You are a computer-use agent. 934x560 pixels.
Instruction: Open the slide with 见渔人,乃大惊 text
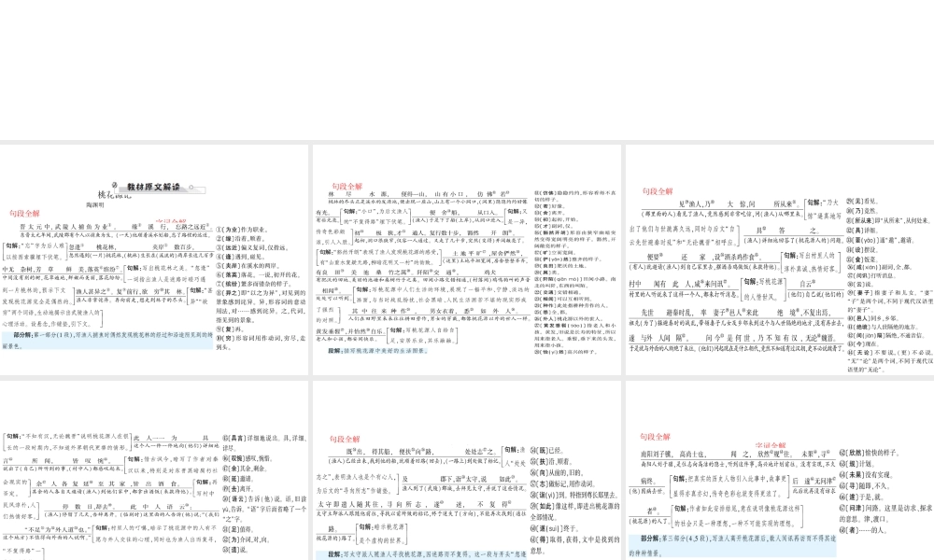pyautogui.click(x=780, y=259)
